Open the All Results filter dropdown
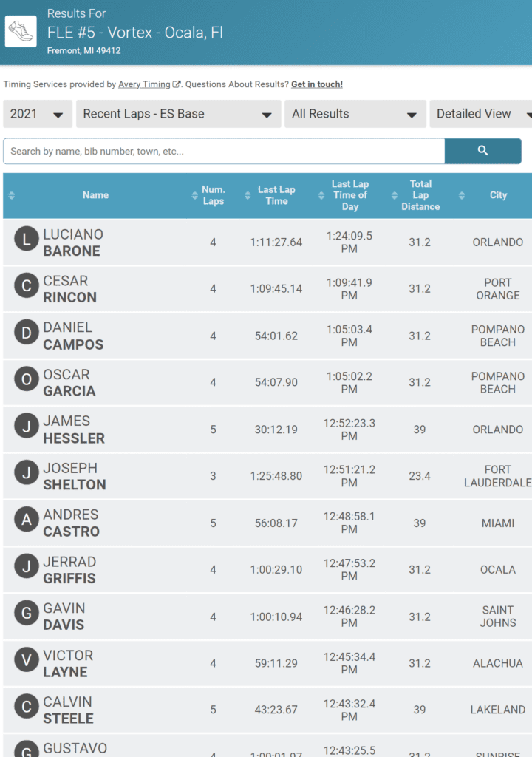 [355, 114]
